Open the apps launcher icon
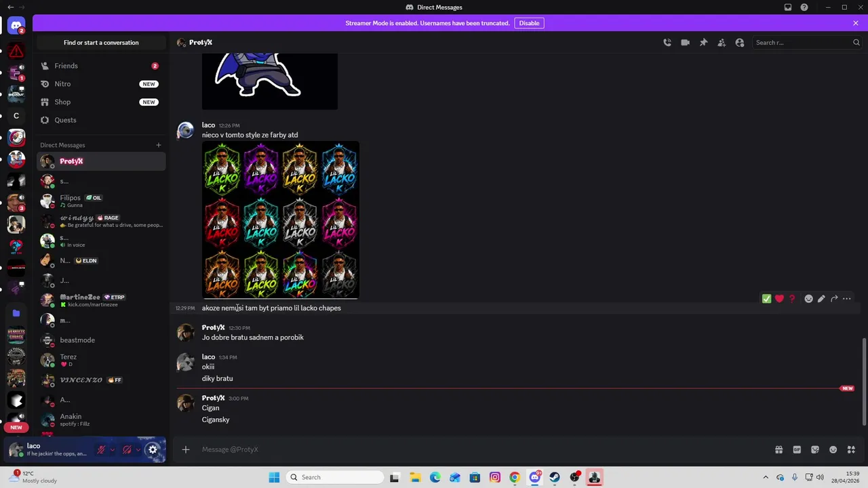This screenshot has height=488, width=868. pos(851,449)
